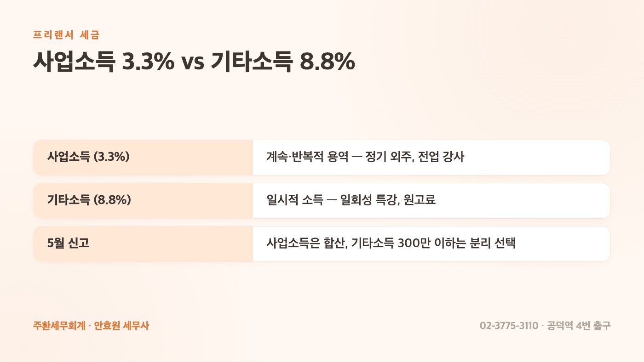The image size is (644, 362).
Task: Click the '안효원 세무사' name in footer
Action: [121, 326]
